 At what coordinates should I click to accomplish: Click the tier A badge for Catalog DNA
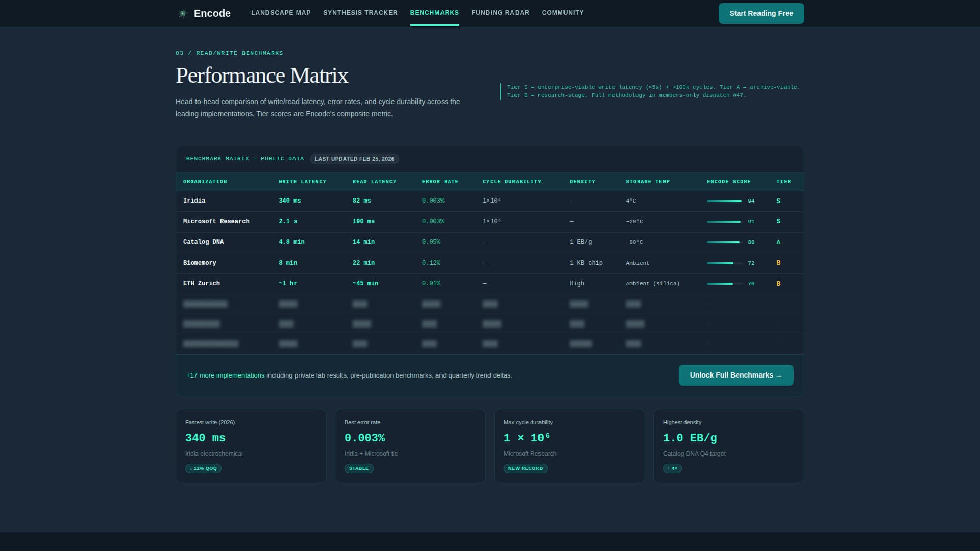pos(778,242)
